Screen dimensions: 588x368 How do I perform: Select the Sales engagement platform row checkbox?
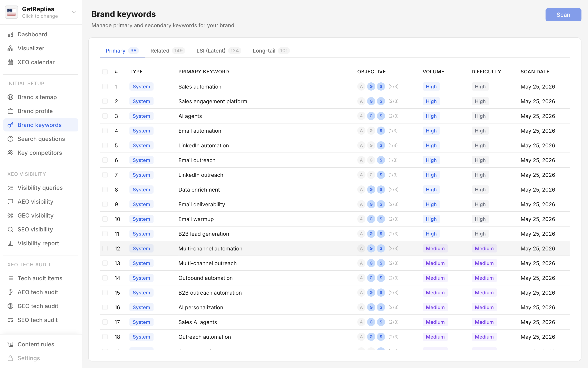tap(105, 101)
